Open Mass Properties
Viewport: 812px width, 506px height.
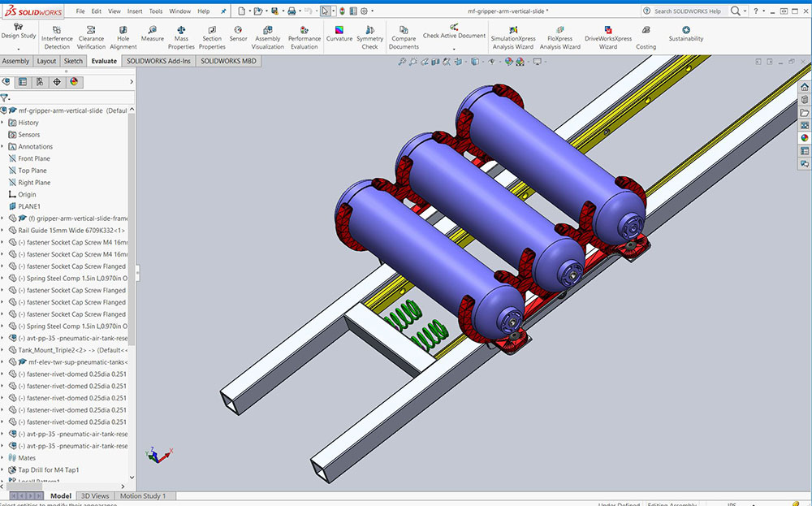181,37
